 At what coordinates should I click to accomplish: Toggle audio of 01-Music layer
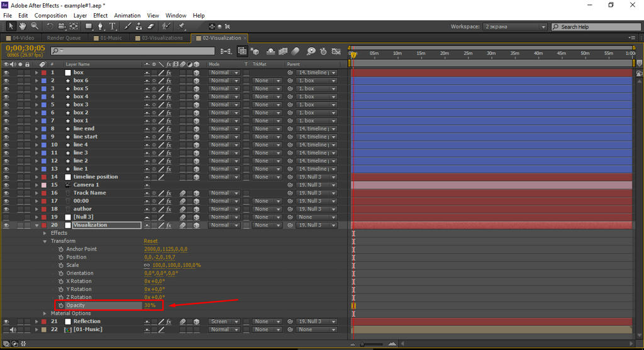(x=13, y=330)
